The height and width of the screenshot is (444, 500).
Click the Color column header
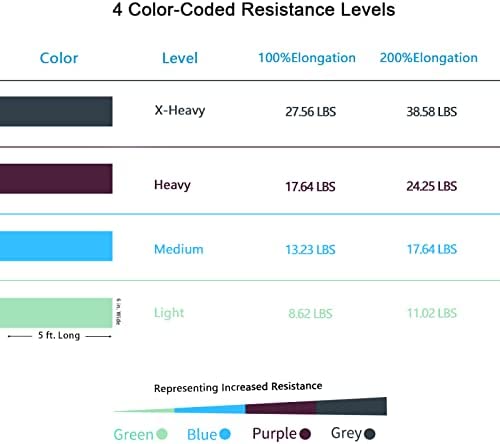59,58
